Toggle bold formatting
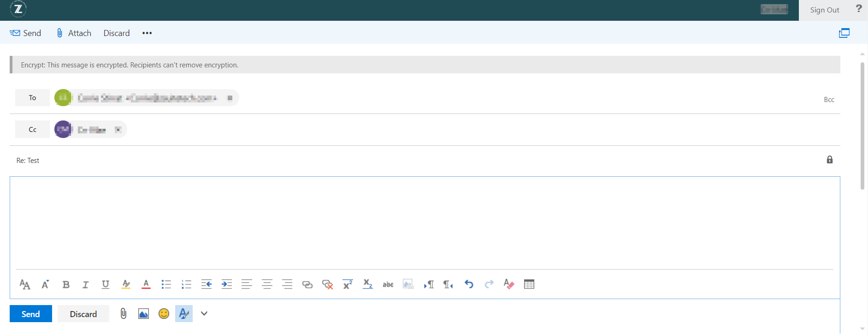Screen dimensions: 868x336 point(66,284)
